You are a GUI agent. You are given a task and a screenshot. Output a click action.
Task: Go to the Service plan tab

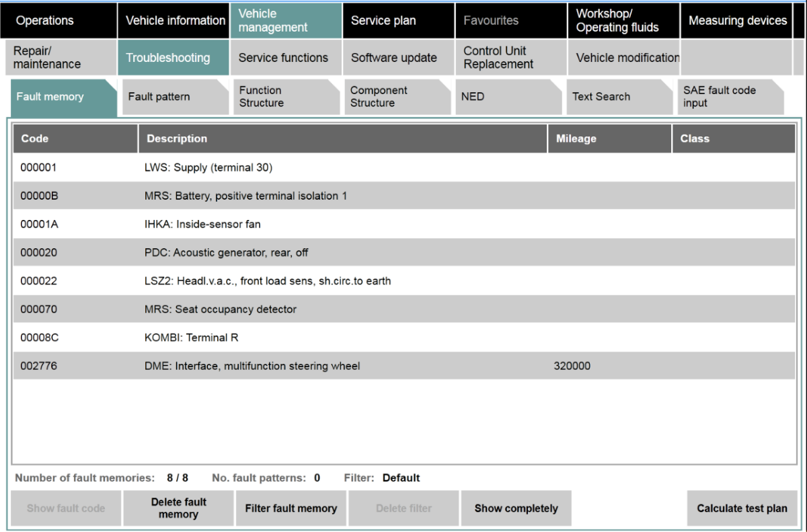tap(398, 20)
